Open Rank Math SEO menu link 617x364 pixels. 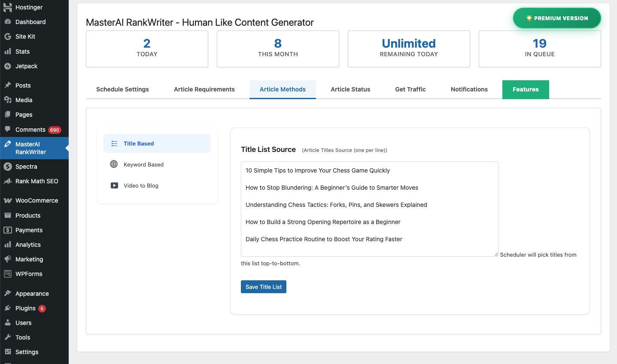[x=34, y=181]
